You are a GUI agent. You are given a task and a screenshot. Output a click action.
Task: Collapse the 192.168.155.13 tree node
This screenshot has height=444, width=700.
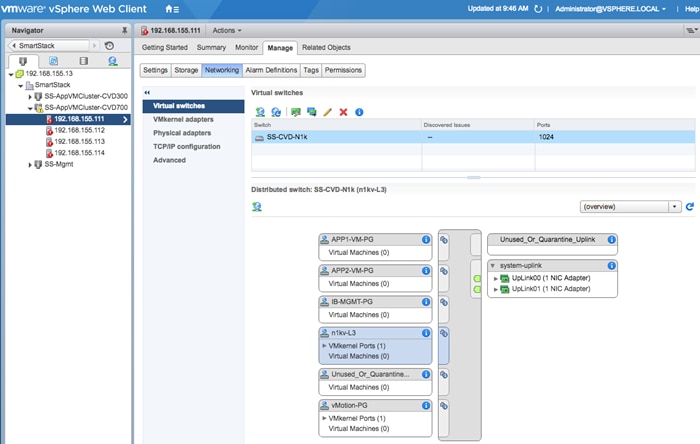click(11, 74)
